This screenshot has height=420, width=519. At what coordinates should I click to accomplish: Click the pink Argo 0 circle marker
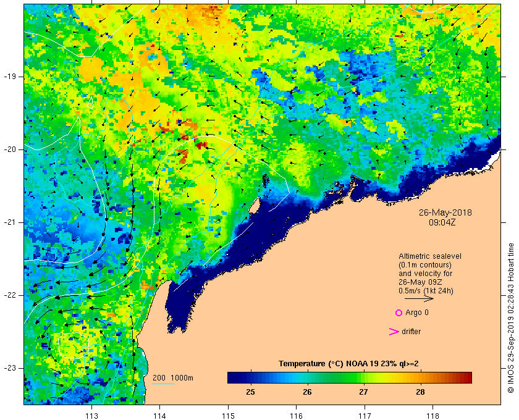pos(399,313)
